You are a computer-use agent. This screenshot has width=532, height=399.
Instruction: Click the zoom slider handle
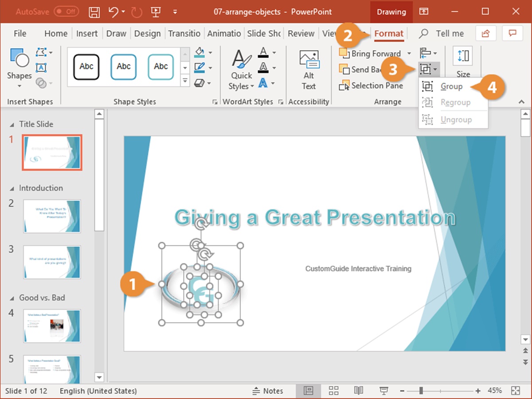420,391
